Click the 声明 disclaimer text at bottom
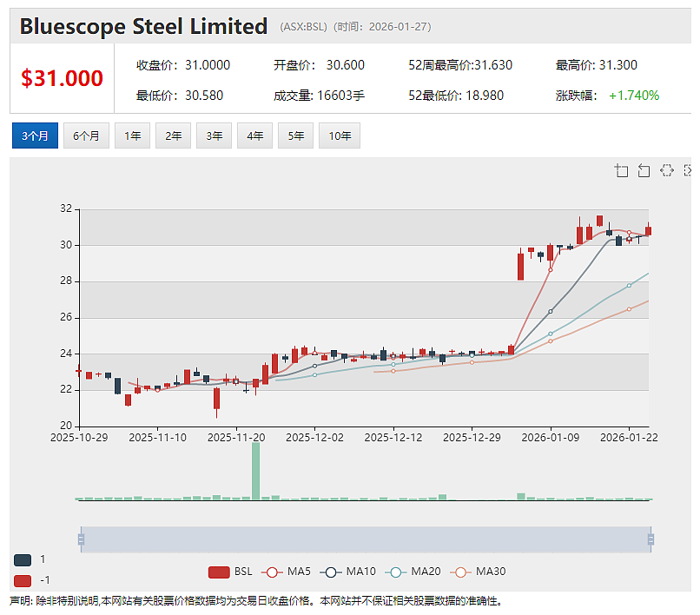Viewport: 700px width, 615px height. [256, 601]
